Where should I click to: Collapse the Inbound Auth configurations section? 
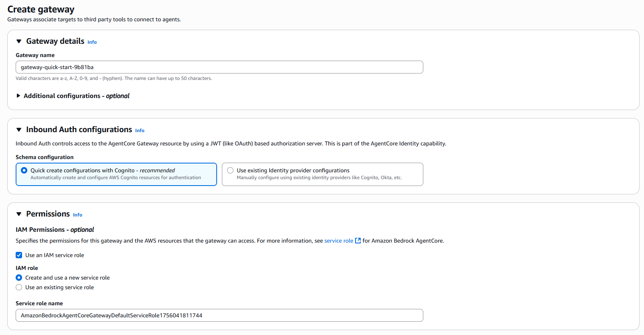[x=19, y=130]
